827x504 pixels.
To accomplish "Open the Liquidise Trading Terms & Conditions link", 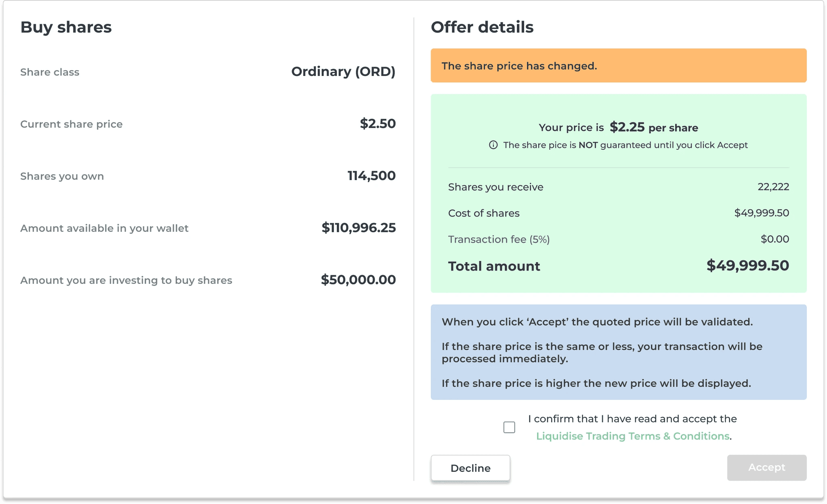I will [632, 436].
